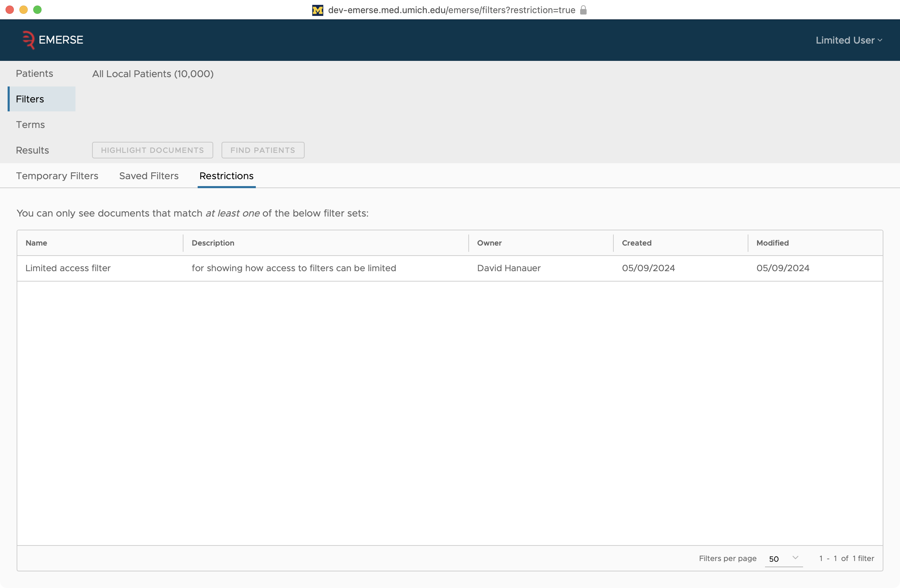Click the Results navigation icon

(31, 150)
